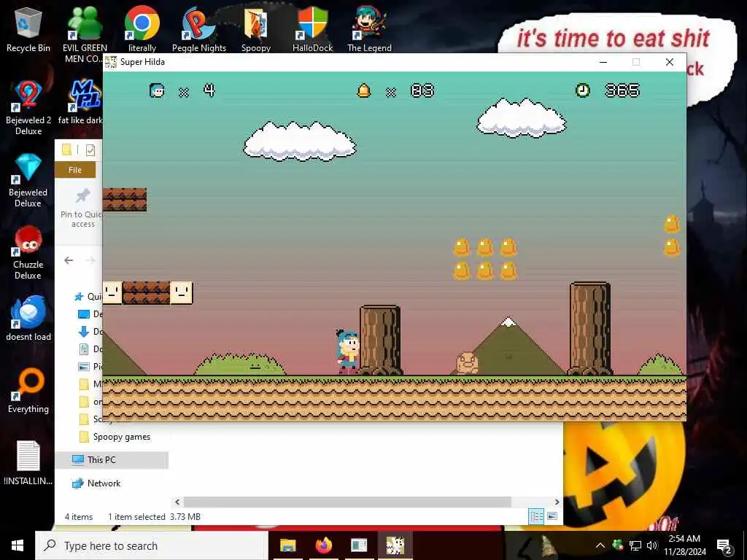Launch the HalloDock desktop shortcut
The width and height of the screenshot is (747, 560).
[x=312, y=29]
